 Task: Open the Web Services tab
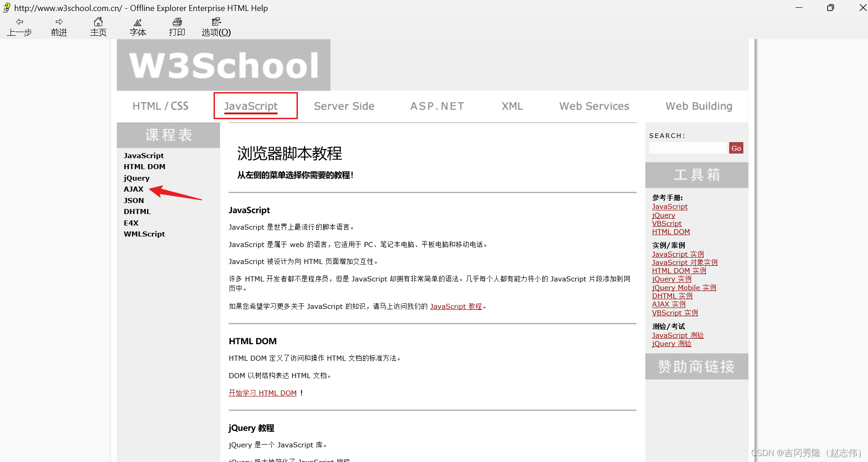coord(594,106)
